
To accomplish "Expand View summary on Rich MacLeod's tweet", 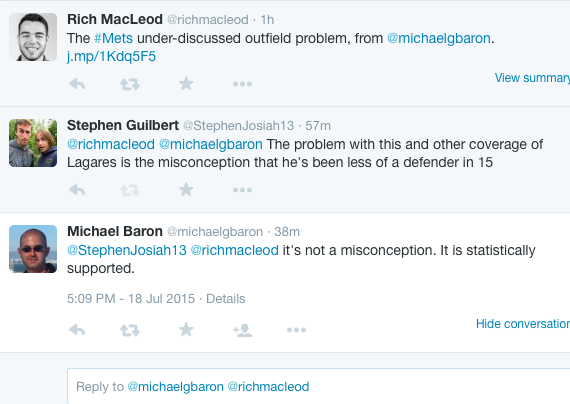I will [532, 77].
